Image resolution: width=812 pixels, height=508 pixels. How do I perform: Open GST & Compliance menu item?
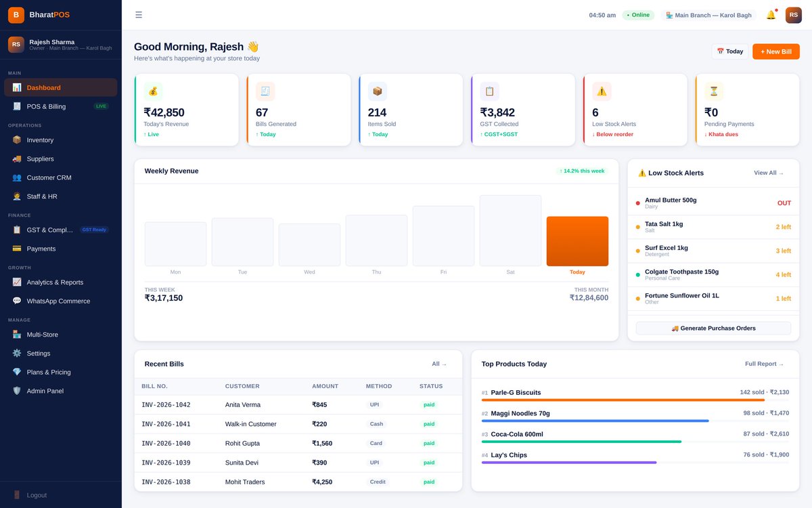61,230
